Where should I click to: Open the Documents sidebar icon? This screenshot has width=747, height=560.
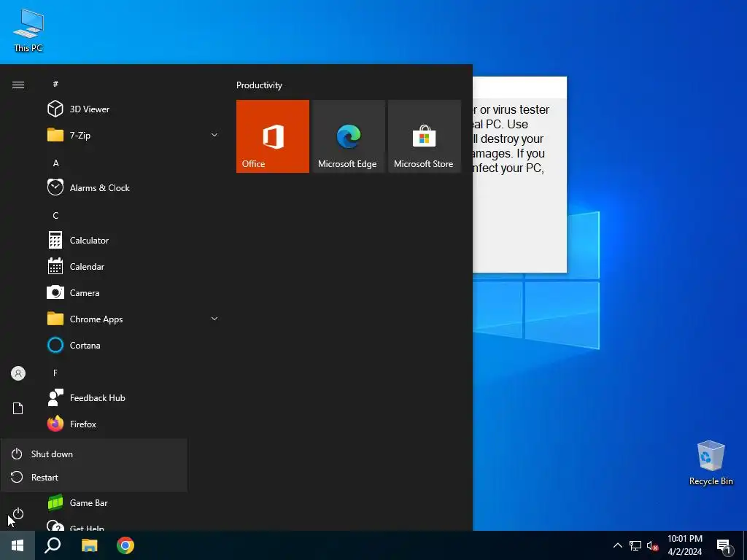coord(18,408)
